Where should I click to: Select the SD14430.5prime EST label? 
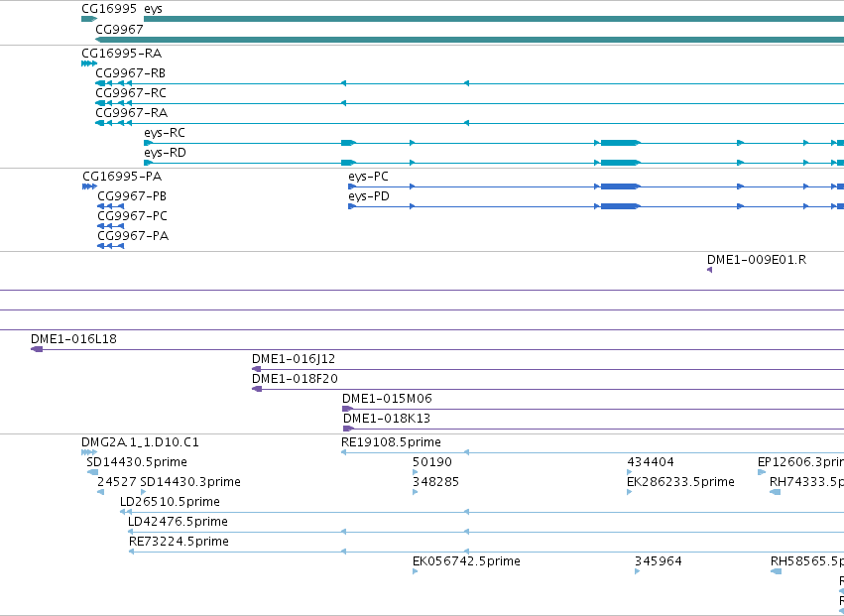click(x=137, y=462)
